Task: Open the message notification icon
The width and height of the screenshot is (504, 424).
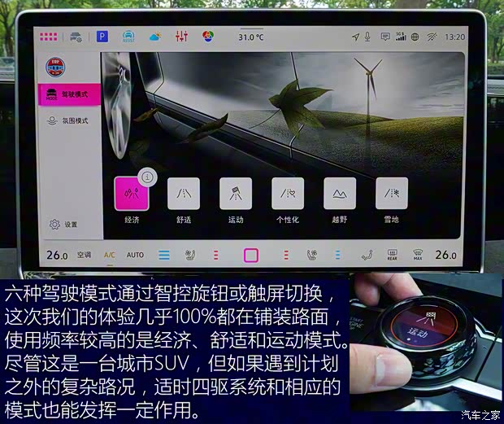Action: pos(385,37)
